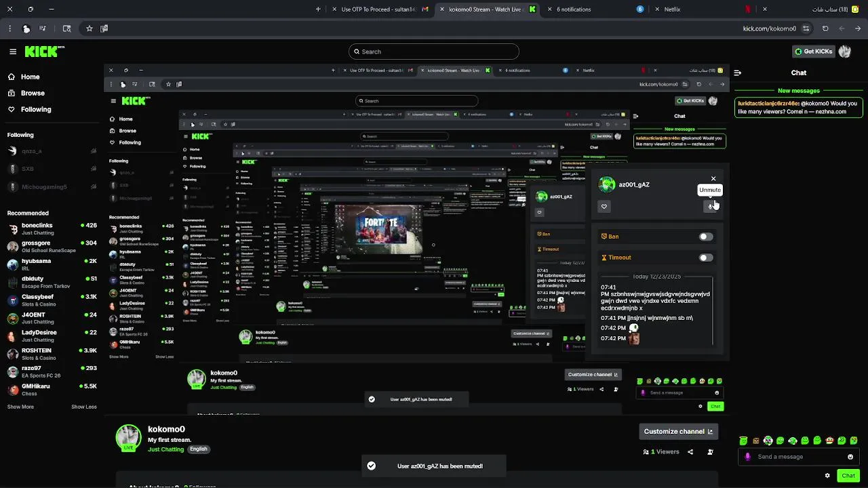This screenshot has height=488, width=868.
Task: Focus the outermost Send a message field
Action: pyautogui.click(x=799, y=457)
